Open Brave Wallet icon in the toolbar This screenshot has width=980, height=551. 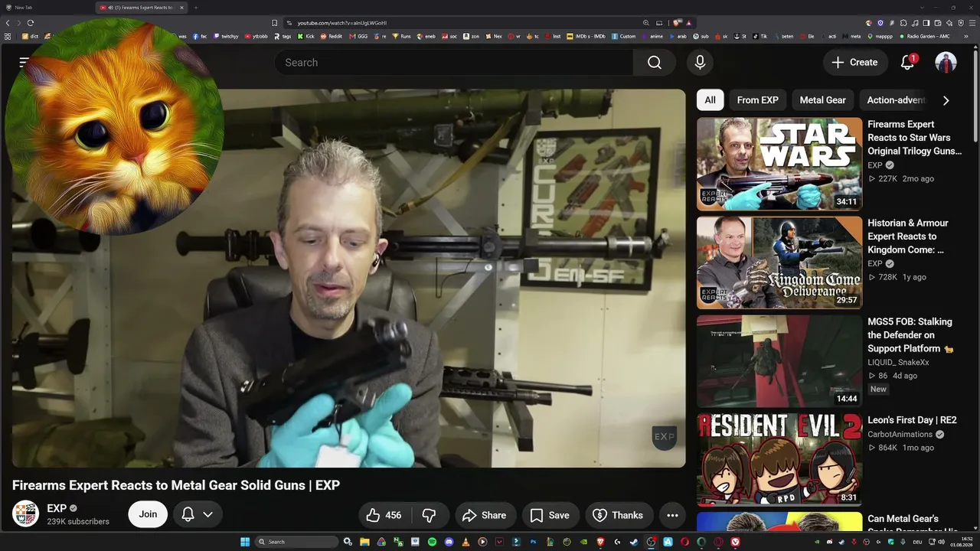(938, 23)
